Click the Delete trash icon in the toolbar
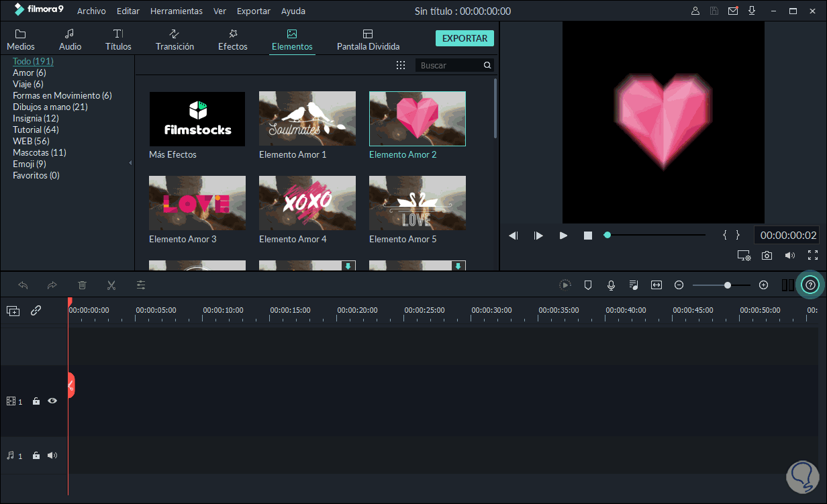 (81, 285)
